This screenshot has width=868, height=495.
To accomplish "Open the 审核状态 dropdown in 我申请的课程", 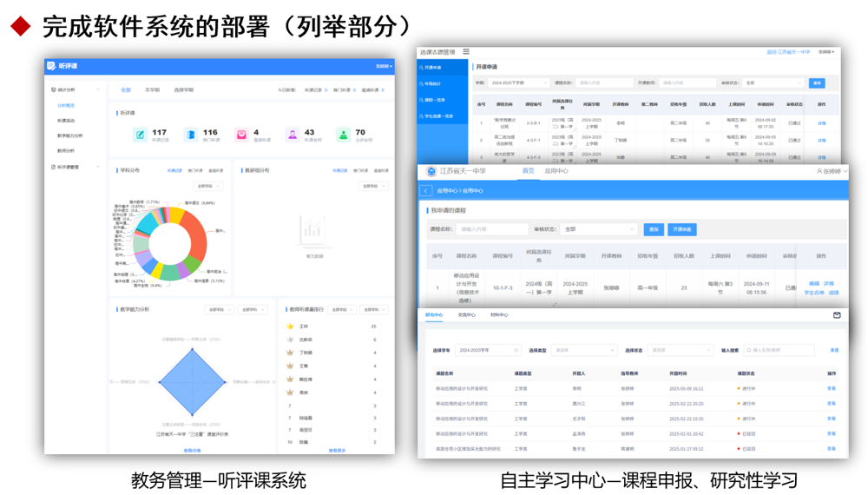I will [598, 229].
